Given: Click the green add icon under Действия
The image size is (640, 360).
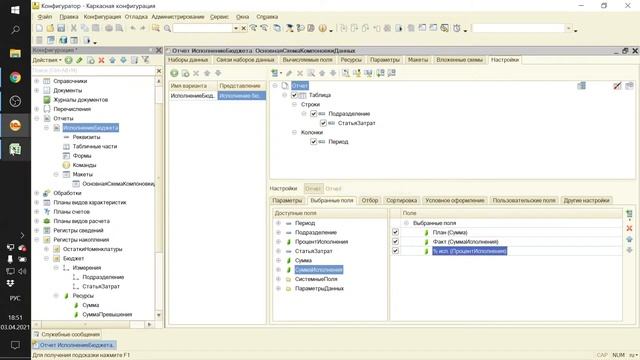Looking at the screenshot, I should click(x=69, y=60).
